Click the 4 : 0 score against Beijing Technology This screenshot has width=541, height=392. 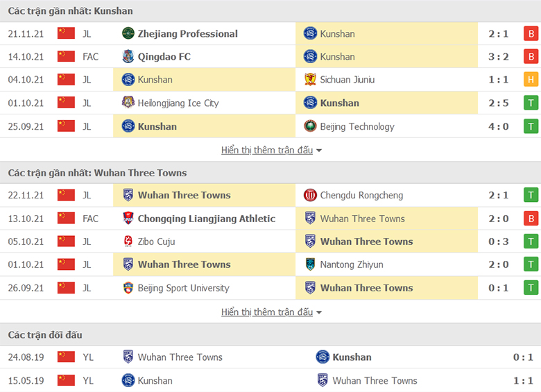(499, 126)
